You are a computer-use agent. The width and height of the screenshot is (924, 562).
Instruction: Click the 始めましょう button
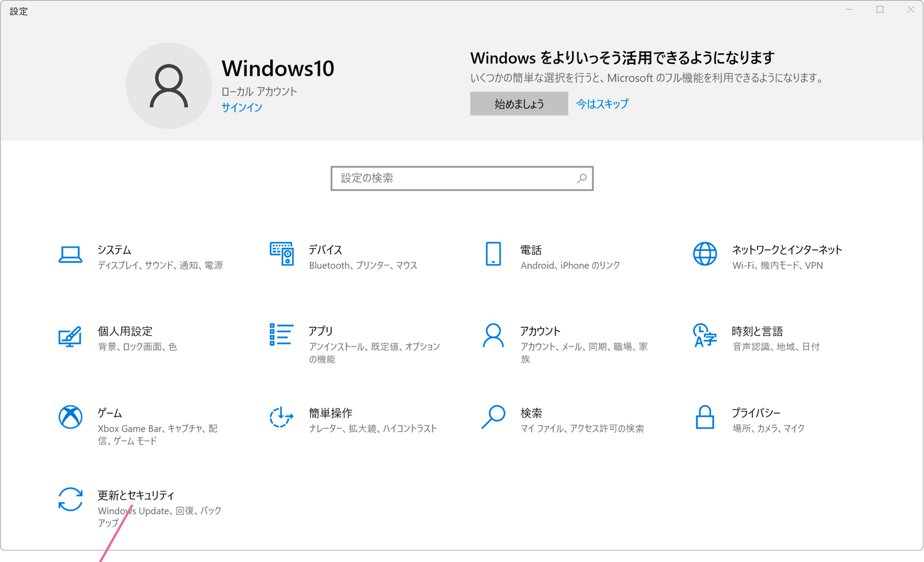coord(519,104)
